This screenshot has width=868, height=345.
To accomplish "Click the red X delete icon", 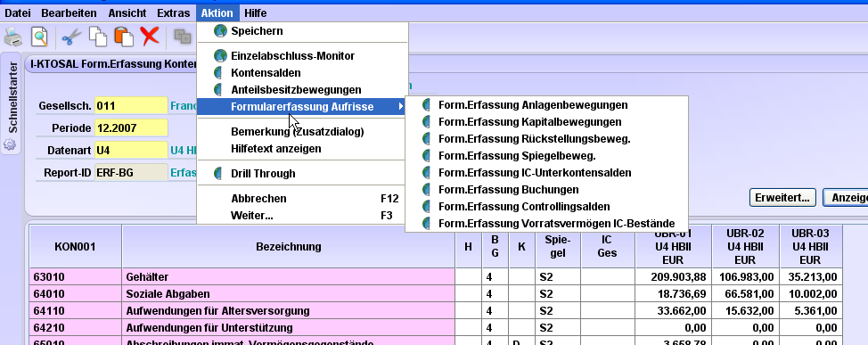I will [x=150, y=37].
